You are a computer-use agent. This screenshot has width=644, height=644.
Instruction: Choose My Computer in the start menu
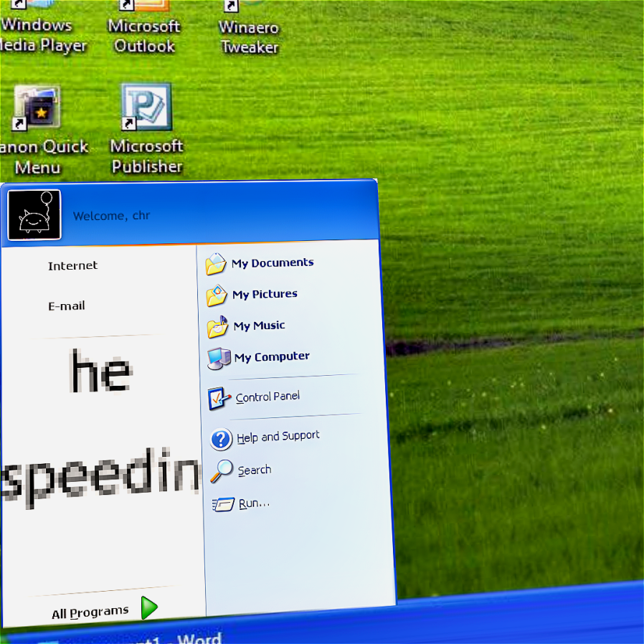click(x=272, y=357)
